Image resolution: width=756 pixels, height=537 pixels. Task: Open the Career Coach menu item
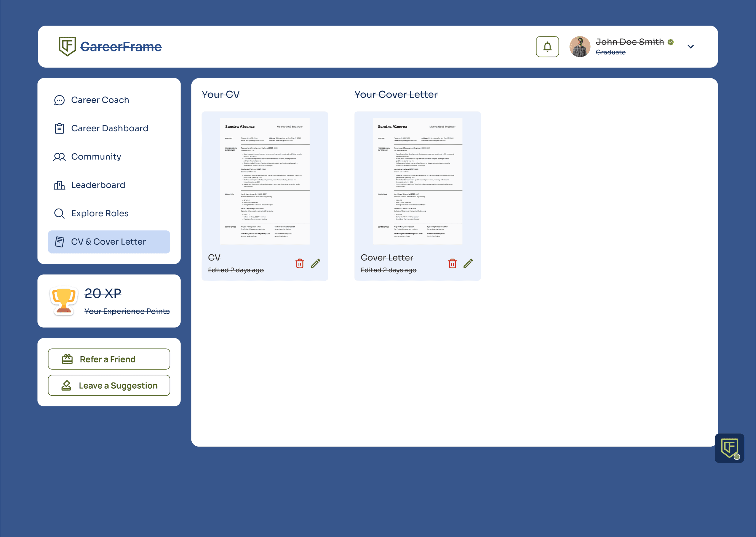click(x=100, y=100)
